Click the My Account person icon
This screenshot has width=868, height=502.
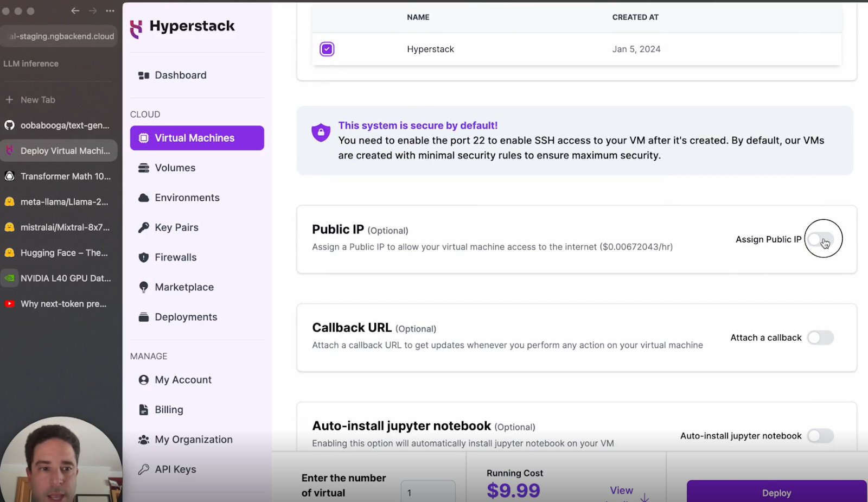[144, 380]
